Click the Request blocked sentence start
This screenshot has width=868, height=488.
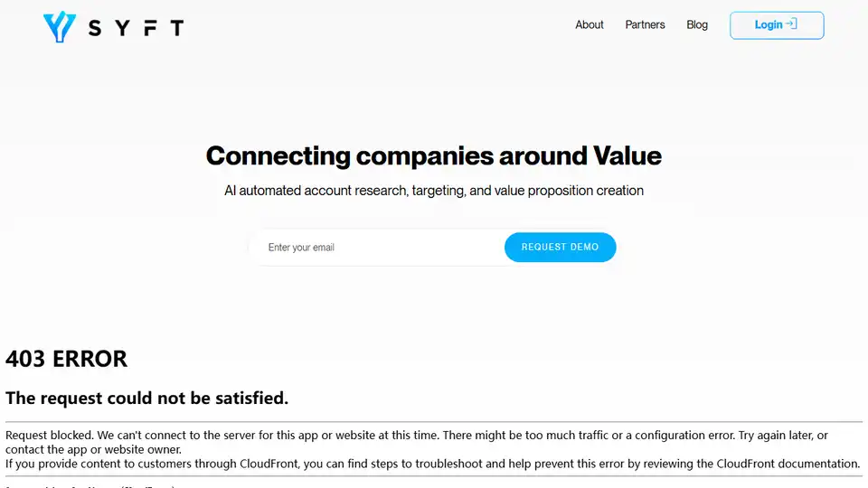(47, 436)
